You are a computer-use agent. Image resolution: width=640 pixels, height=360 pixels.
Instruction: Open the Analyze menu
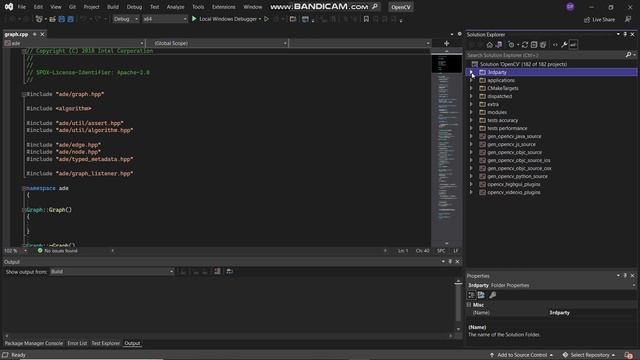[175, 7]
